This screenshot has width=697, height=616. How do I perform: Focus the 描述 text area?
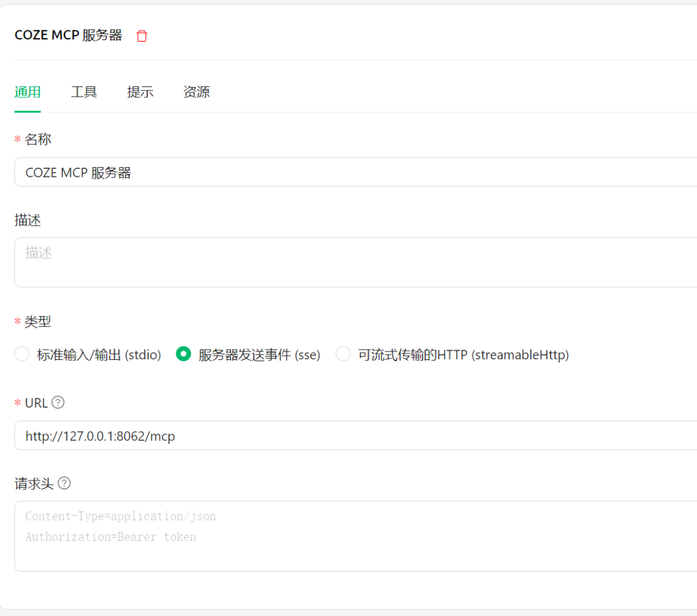tap(356, 263)
